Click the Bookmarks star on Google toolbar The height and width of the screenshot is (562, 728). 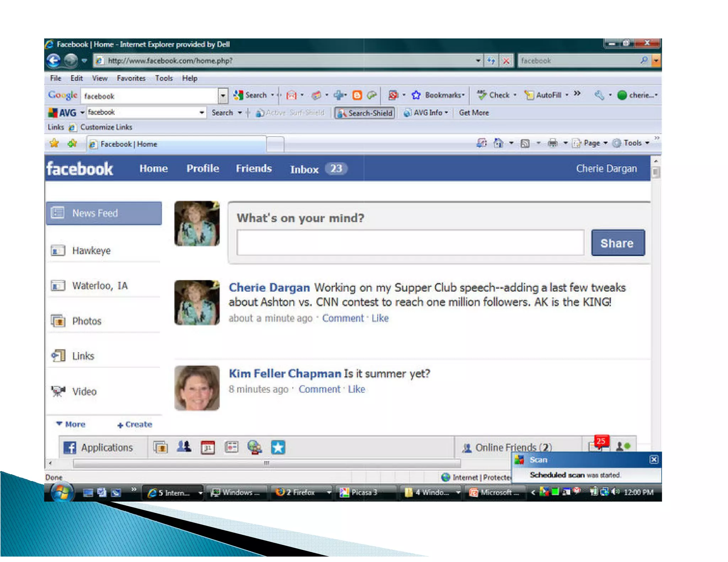[x=416, y=95]
